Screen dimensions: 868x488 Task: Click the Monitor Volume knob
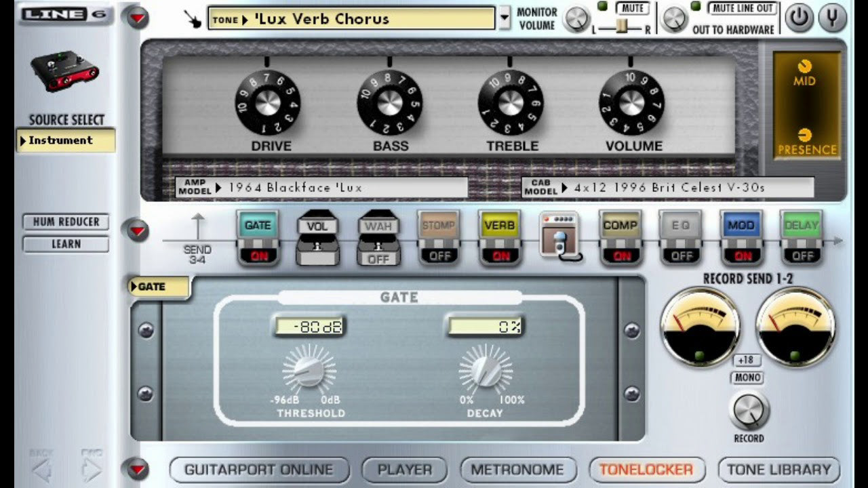tap(577, 19)
